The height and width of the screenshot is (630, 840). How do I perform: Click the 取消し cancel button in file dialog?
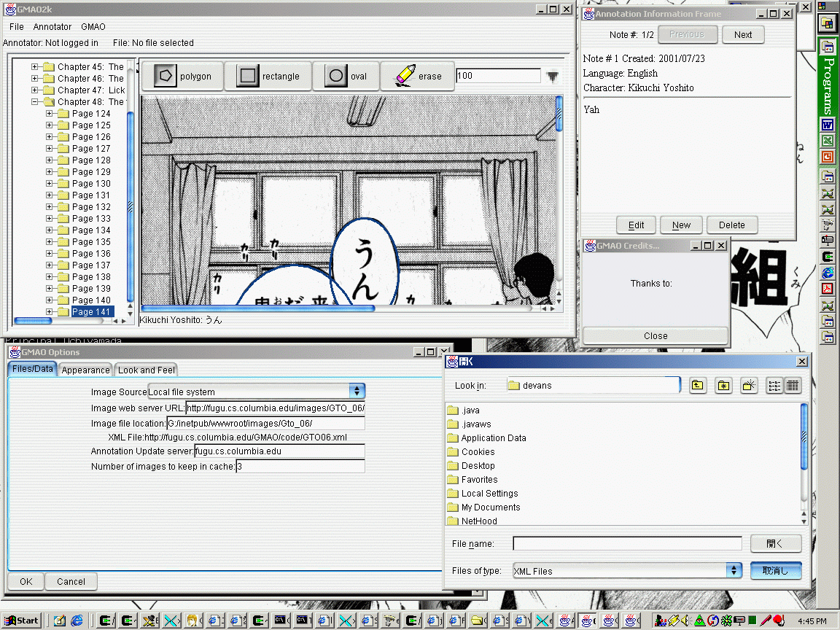(x=776, y=570)
